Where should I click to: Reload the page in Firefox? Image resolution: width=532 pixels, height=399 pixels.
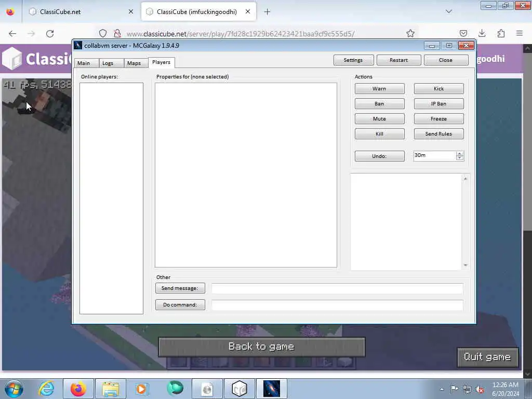click(x=50, y=34)
